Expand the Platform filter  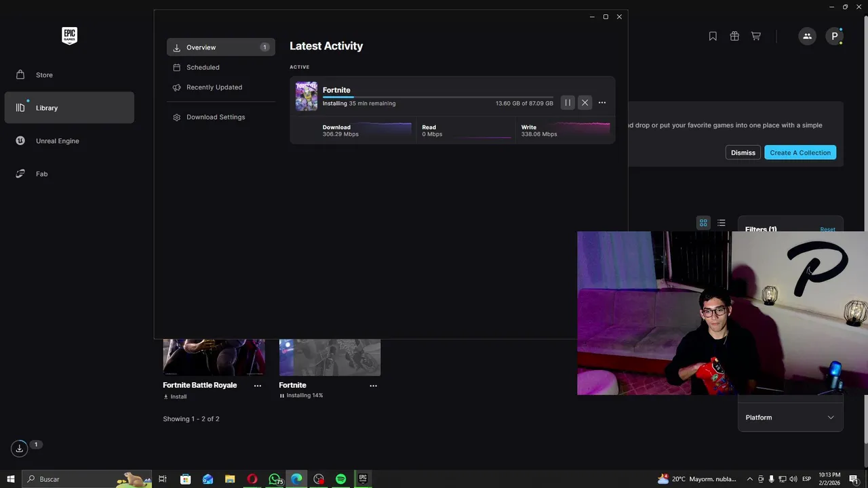[x=791, y=418]
